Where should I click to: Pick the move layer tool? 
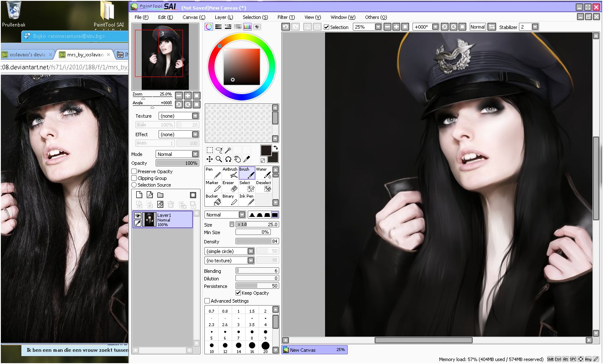pos(209,159)
